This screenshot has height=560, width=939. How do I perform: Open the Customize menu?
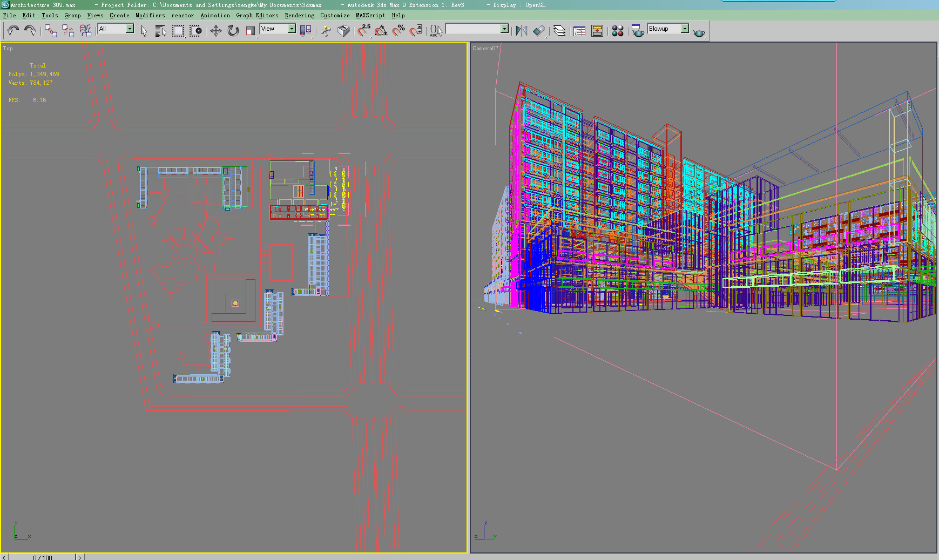pyautogui.click(x=335, y=16)
